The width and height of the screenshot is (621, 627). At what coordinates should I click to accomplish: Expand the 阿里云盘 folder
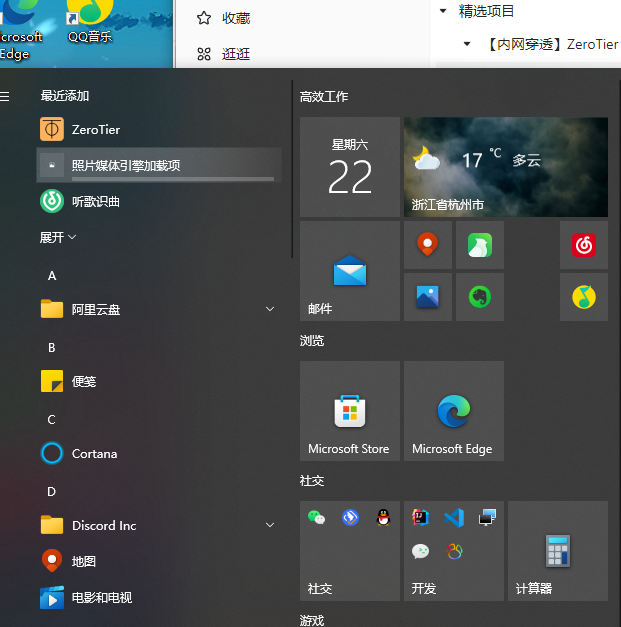pyautogui.click(x=159, y=309)
